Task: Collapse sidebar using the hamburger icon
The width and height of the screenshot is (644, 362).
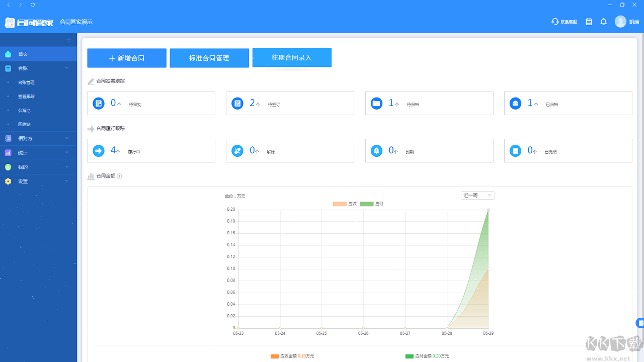Action: point(69,40)
